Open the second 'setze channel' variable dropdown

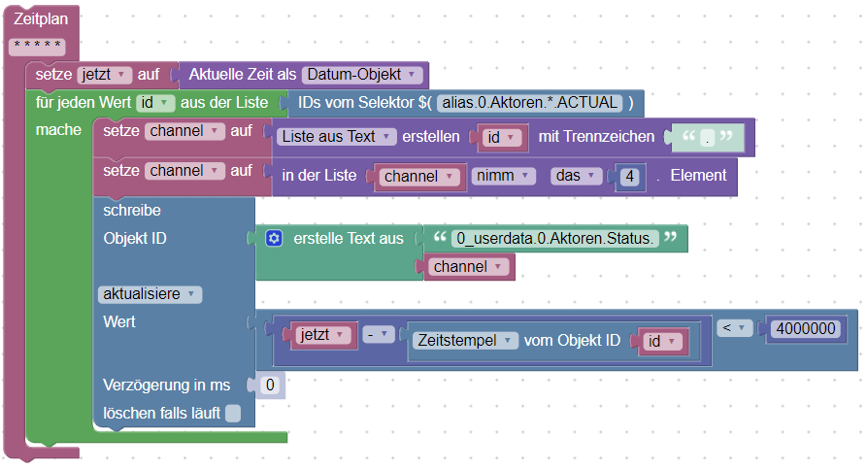[x=184, y=171]
